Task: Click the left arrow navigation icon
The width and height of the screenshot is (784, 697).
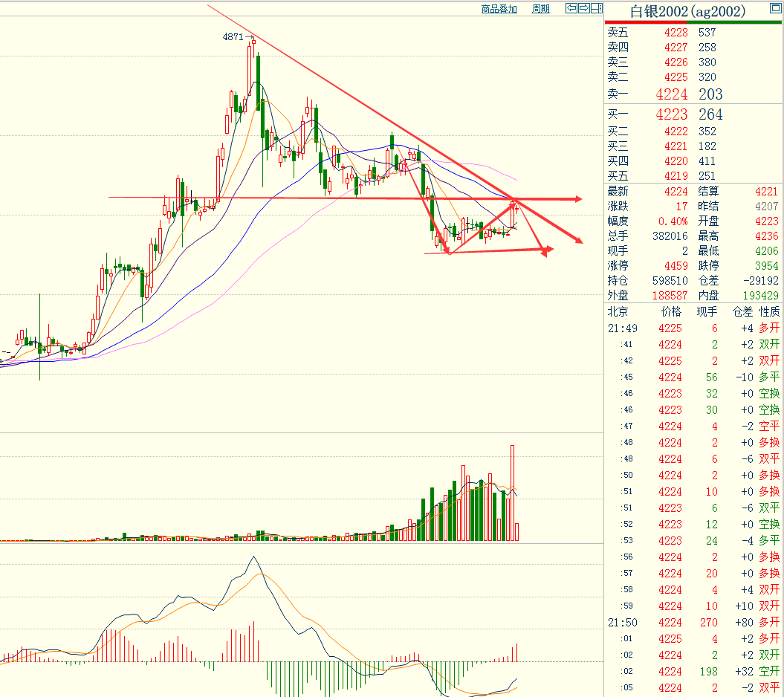Action: (x=571, y=8)
